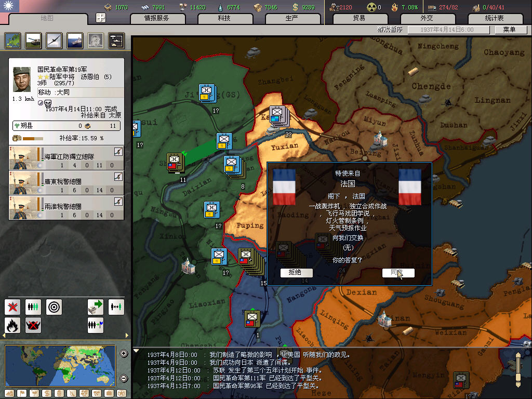Collapse message log with white triangle

click(x=136, y=351)
